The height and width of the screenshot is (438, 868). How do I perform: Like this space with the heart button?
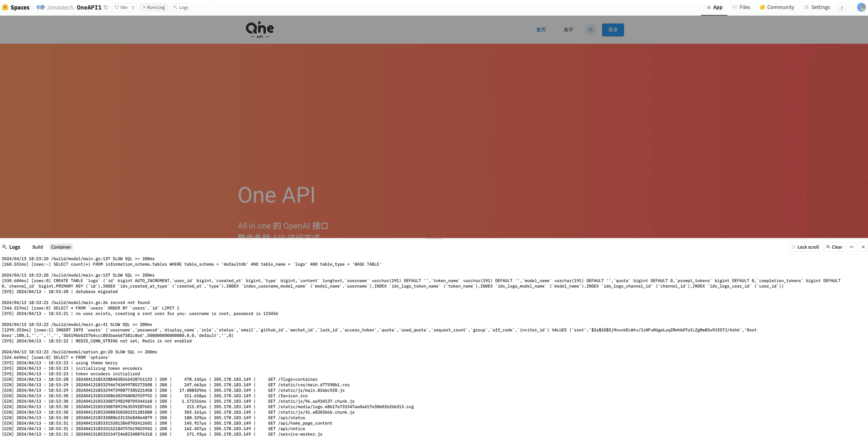coord(121,7)
